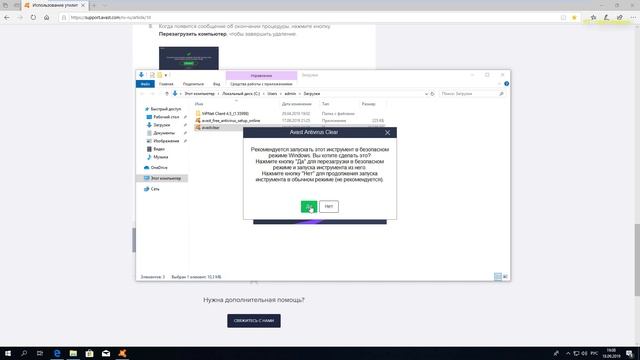Open Средства работы с приложениями tab
This screenshot has width=640, height=360.
[261, 84]
